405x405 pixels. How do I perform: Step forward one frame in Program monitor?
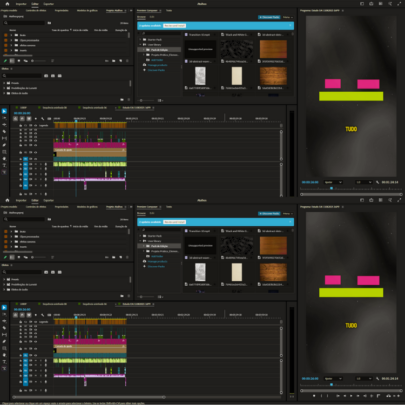pyautogui.click(x=358, y=396)
